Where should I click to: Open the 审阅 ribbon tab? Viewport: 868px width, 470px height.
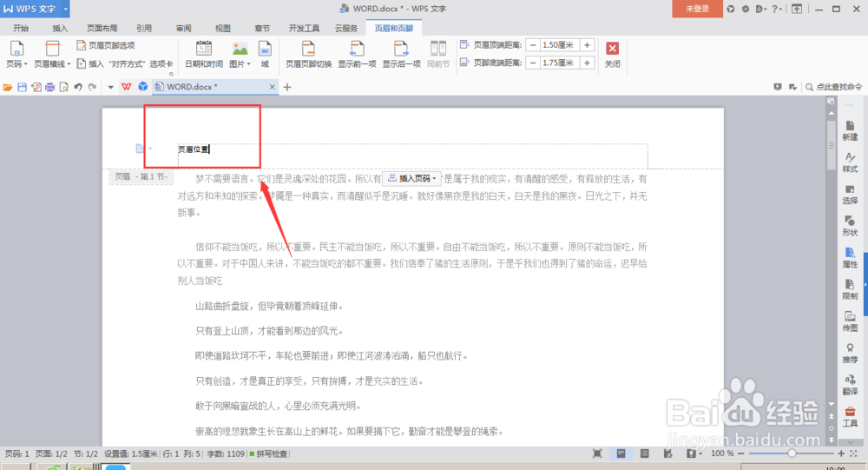click(184, 29)
